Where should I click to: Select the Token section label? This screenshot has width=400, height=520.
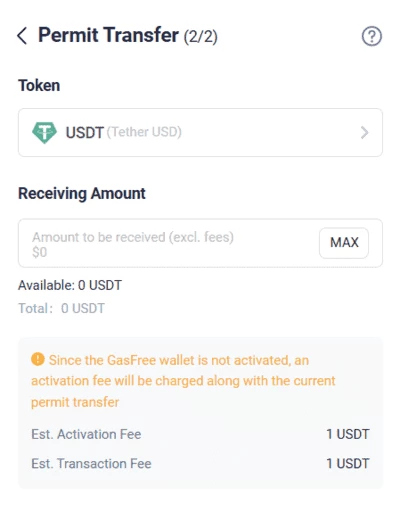(x=39, y=85)
